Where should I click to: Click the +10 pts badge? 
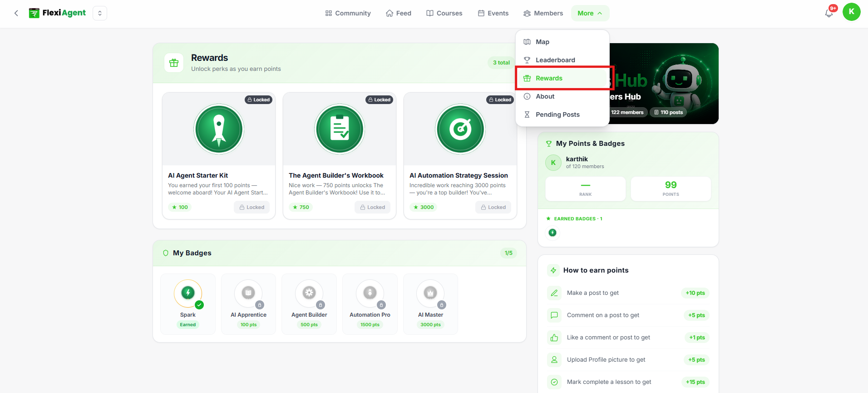coord(695,293)
